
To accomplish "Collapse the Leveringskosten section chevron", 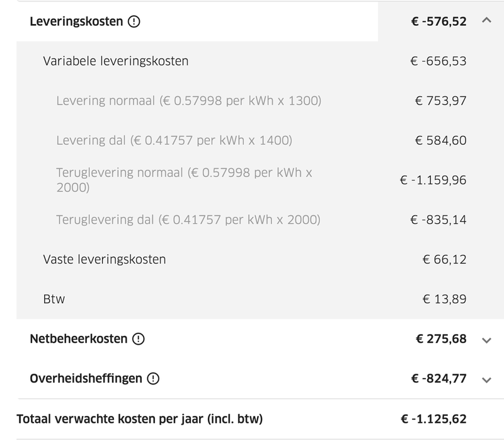I will point(485,21).
